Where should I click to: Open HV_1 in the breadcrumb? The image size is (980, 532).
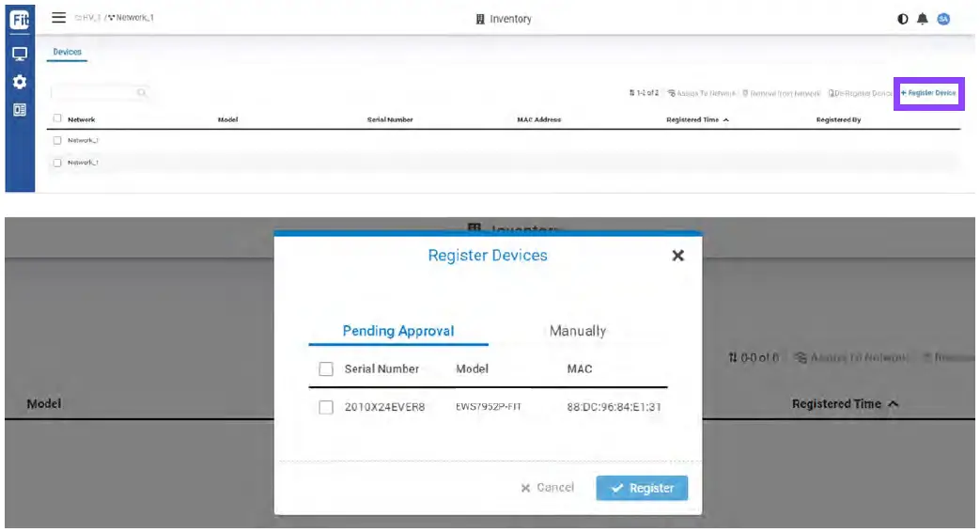(87, 18)
